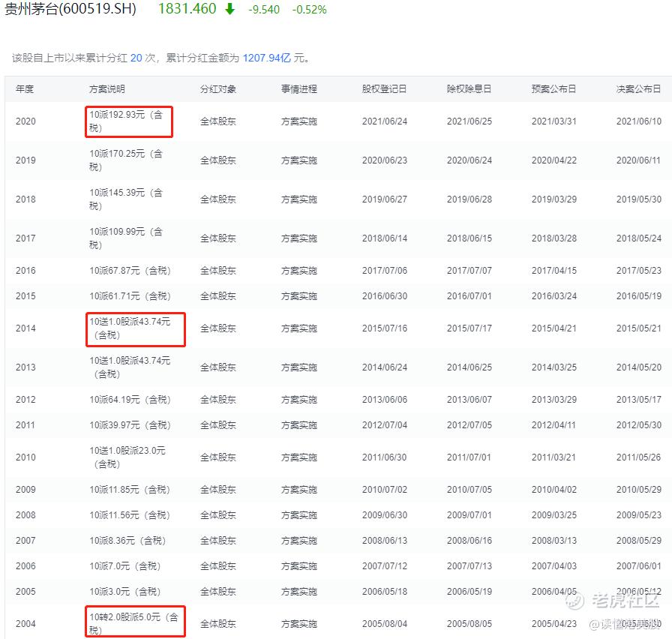Select the 10送1.0股派23.0元 plan cell
Screen dimensions: 672x639
127,457
